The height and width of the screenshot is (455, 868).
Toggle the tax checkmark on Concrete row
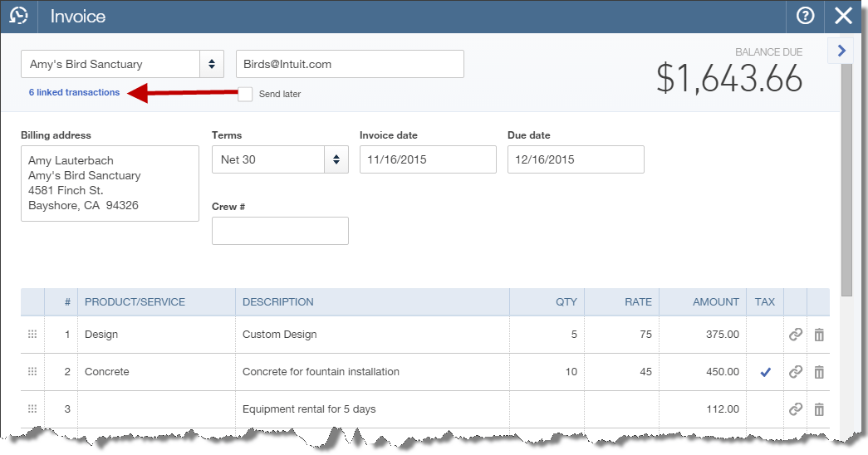pos(766,372)
